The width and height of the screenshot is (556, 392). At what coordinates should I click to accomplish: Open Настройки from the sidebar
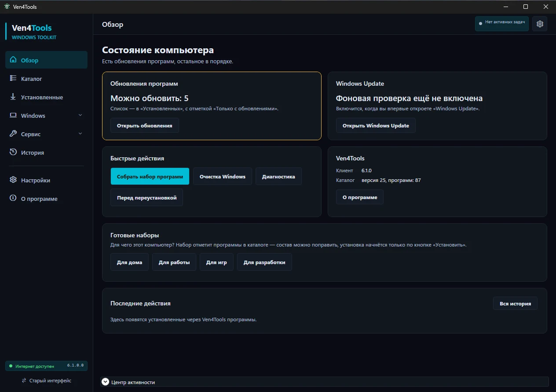point(46,180)
